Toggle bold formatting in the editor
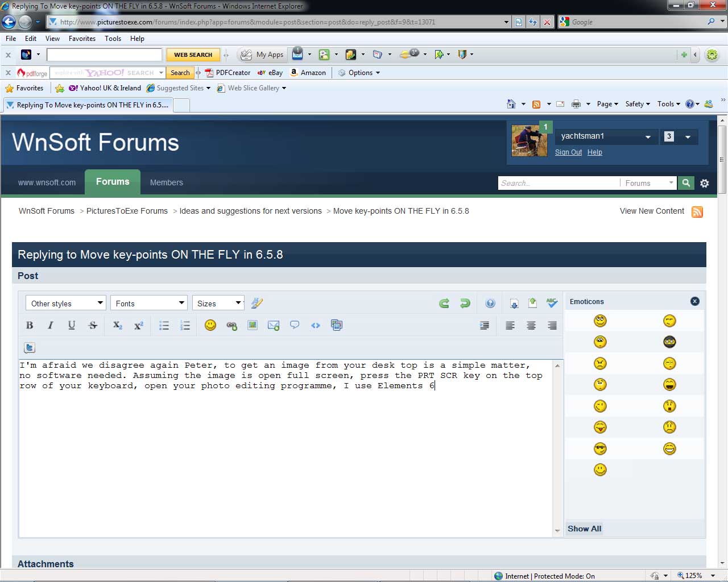Screen dimensions: 728x582 [30, 326]
